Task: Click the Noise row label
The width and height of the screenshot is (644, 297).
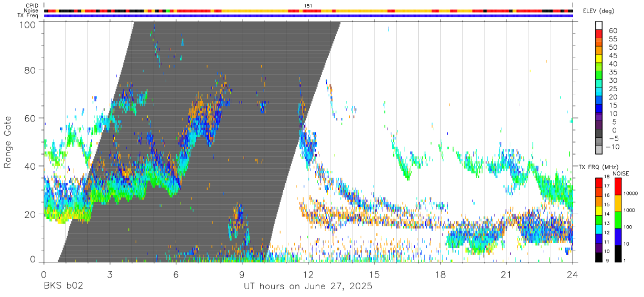Action: tap(32, 10)
